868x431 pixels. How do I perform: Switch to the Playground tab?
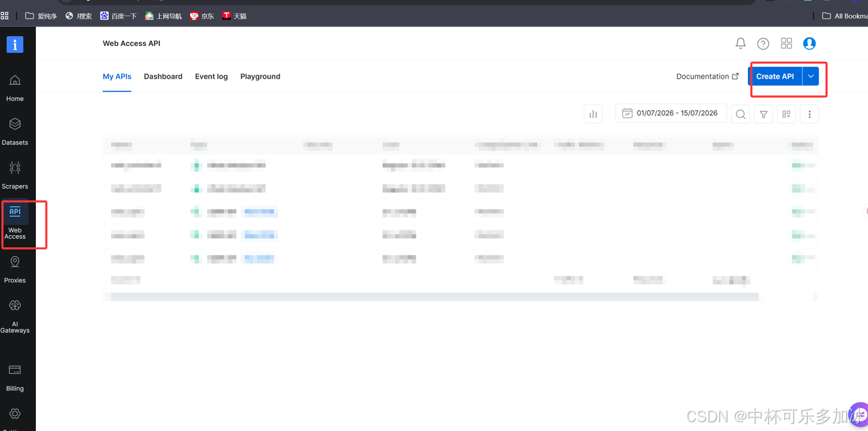click(260, 77)
